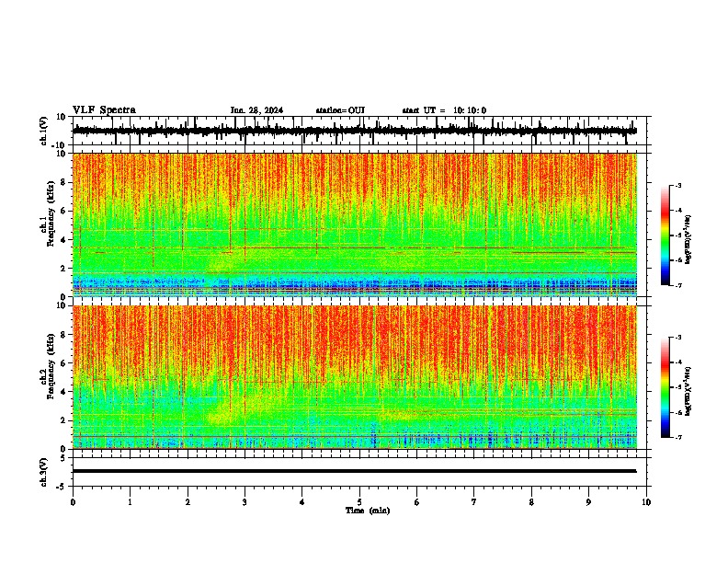This screenshot has height=563, width=728.
Task: Click the ch.2 frequency axis '2' tick label
Action: [x=64, y=420]
